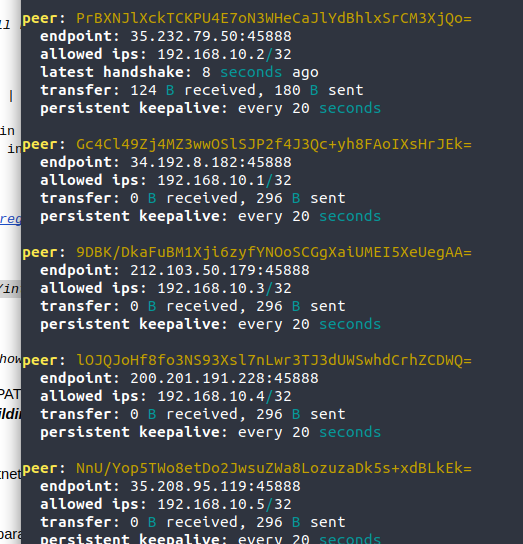523x544 pixels.
Task: Click the peer key starting with lOJQJoHf
Action: tap(273, 360)
